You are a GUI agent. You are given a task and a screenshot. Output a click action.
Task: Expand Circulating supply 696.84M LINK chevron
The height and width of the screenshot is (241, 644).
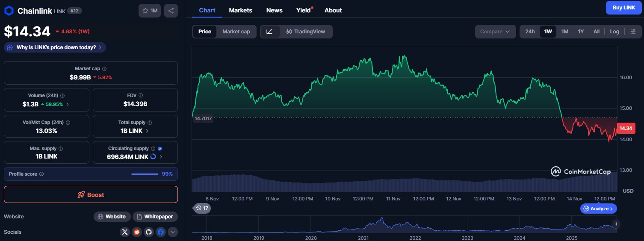(161, 157)
